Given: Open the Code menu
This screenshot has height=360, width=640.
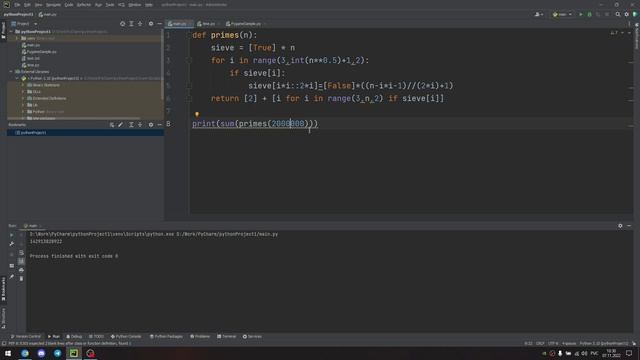Looking at the screenshot, I should (69, 5).
